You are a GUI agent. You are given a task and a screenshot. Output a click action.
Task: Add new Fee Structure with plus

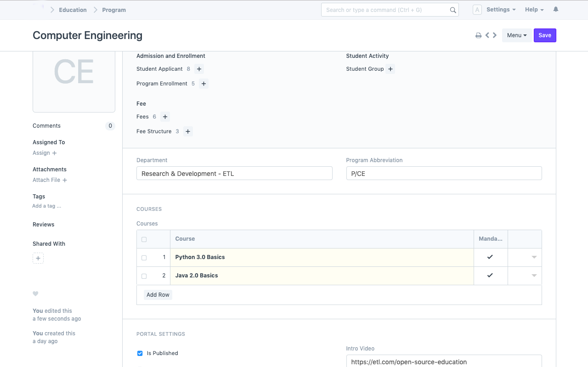(188, 131)
